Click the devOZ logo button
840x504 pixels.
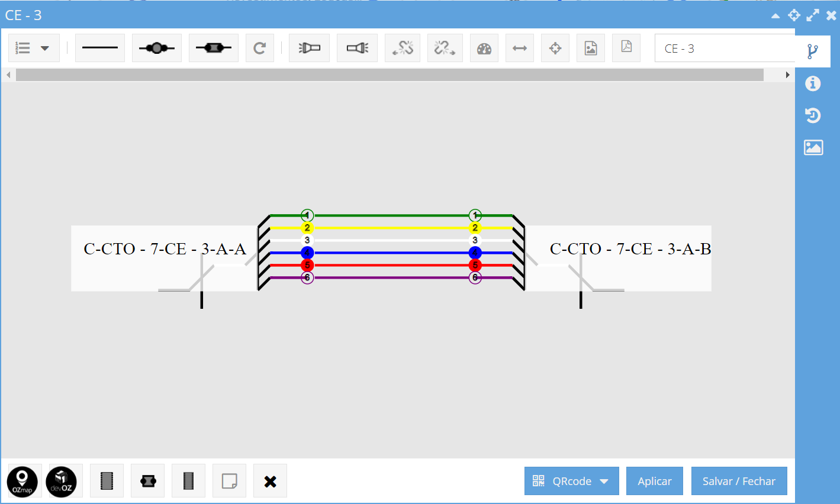coord(62,481)
